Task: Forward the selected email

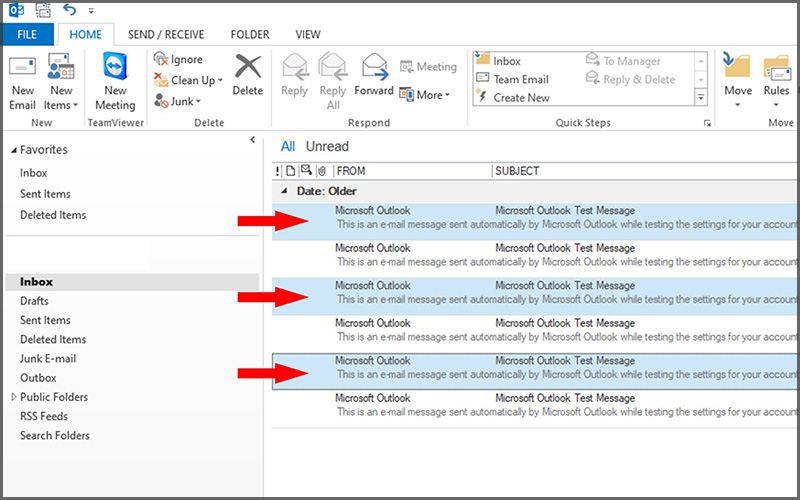Action: [374, 75]
